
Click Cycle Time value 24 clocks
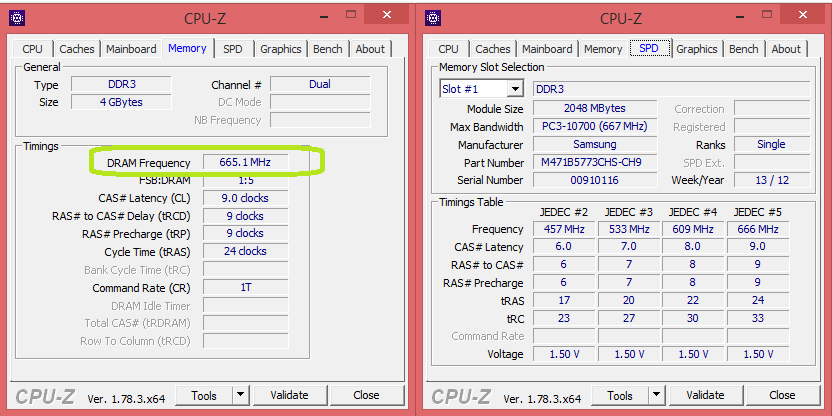(x=246, y=252)
